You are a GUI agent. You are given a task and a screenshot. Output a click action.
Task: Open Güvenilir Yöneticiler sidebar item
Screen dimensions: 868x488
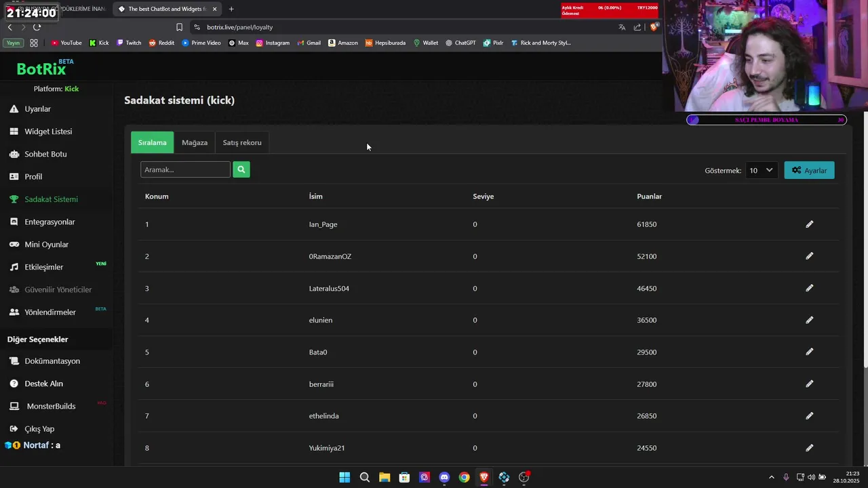[58, 289]
